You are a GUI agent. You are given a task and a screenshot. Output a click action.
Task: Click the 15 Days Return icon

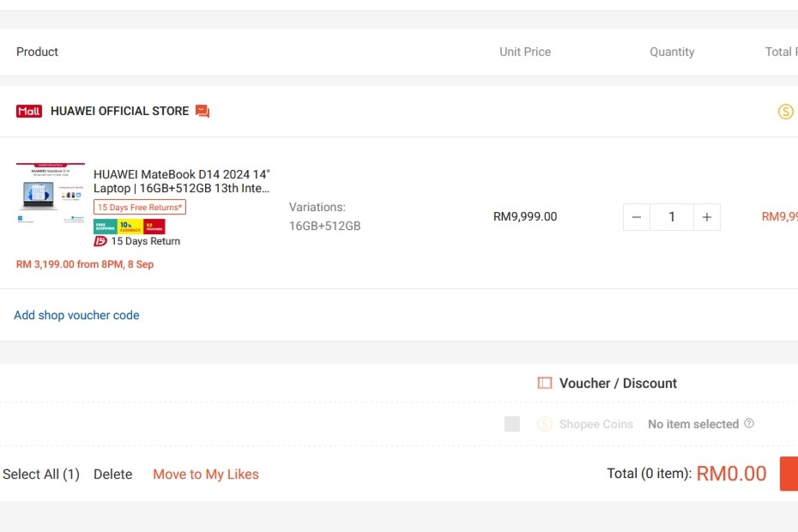[100, 241]
